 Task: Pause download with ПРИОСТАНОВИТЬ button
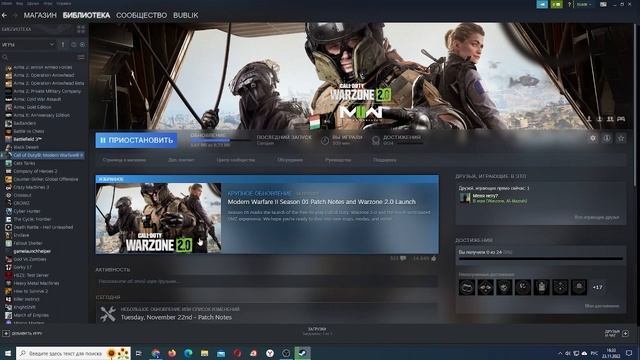point(136,140)
